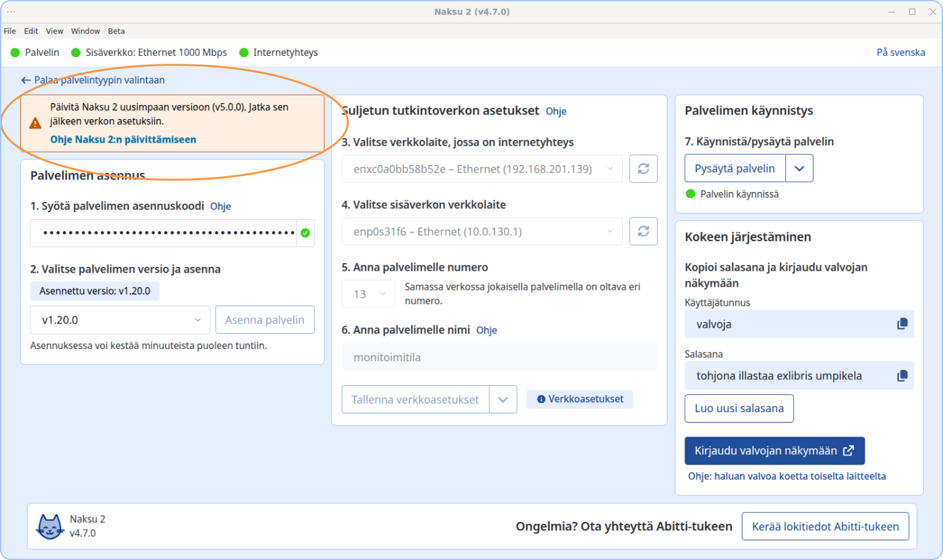Expand the Pysäytä palvelin arrow menu

[799, 168]
